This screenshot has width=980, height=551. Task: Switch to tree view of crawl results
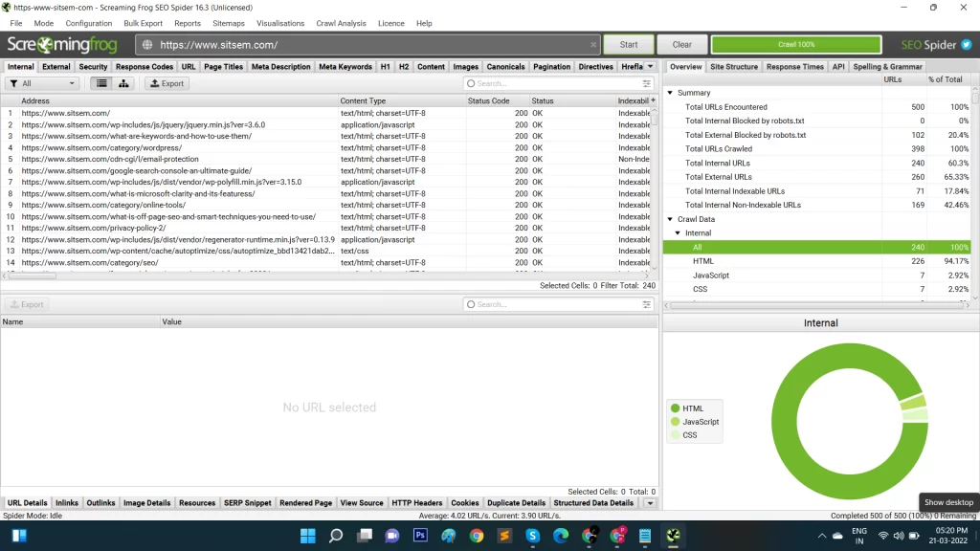click(123, 83)
